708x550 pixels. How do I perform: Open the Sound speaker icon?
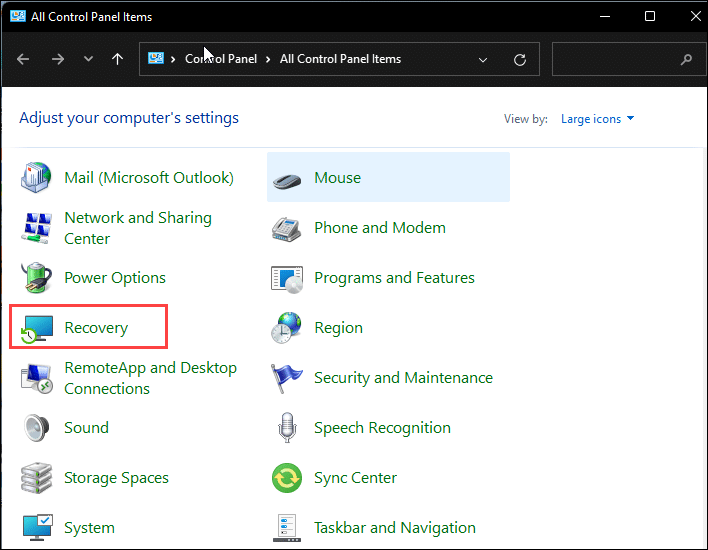[x=37, y=428]
